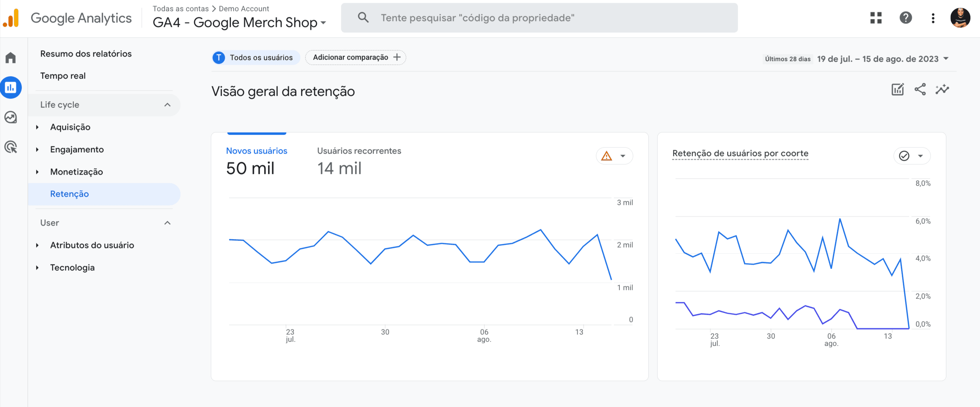Open the Reports icon in left rail
This screenshot has height=407, width=980.
pyautogui.click(x=11, y=87)
